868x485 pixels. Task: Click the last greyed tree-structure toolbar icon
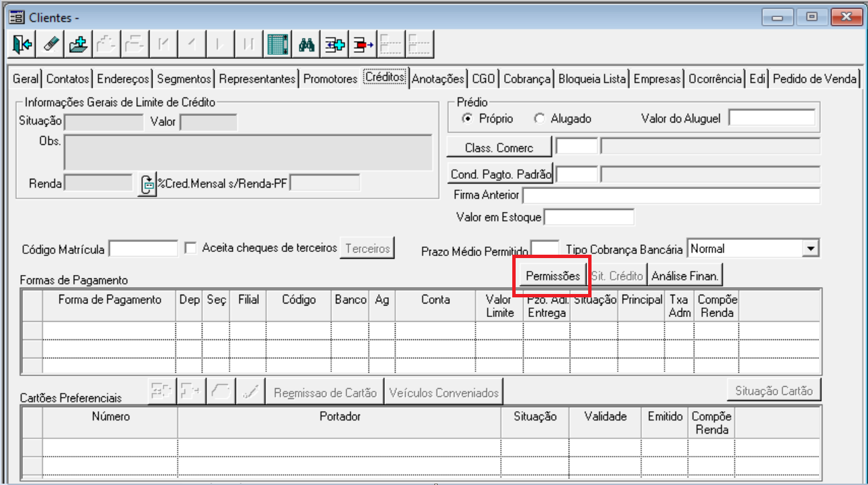(x=420, y=45)
